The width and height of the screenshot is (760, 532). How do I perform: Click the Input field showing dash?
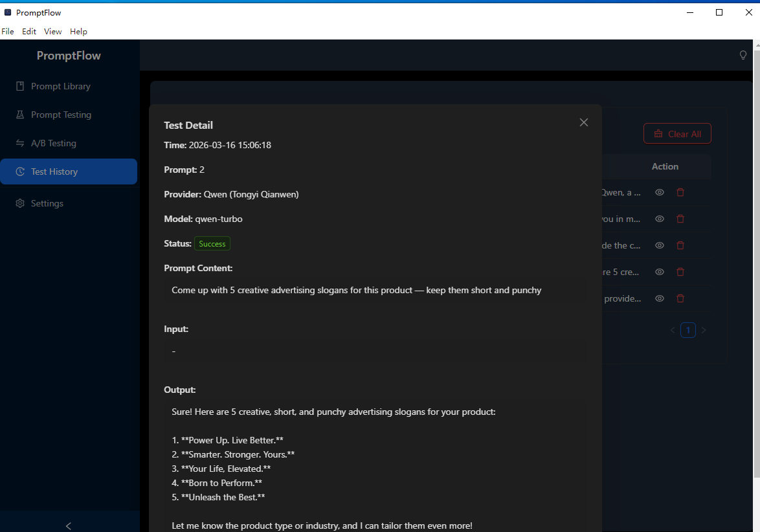pyautogui.click(x=374, y=351)
